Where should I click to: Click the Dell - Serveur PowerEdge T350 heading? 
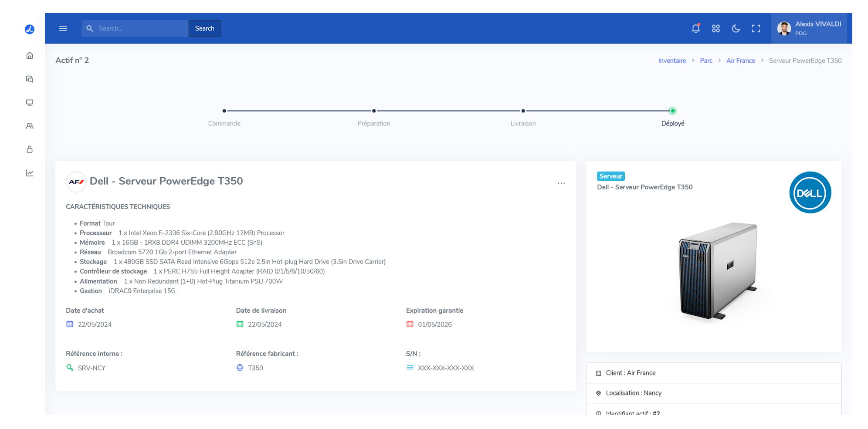(166, 181)
